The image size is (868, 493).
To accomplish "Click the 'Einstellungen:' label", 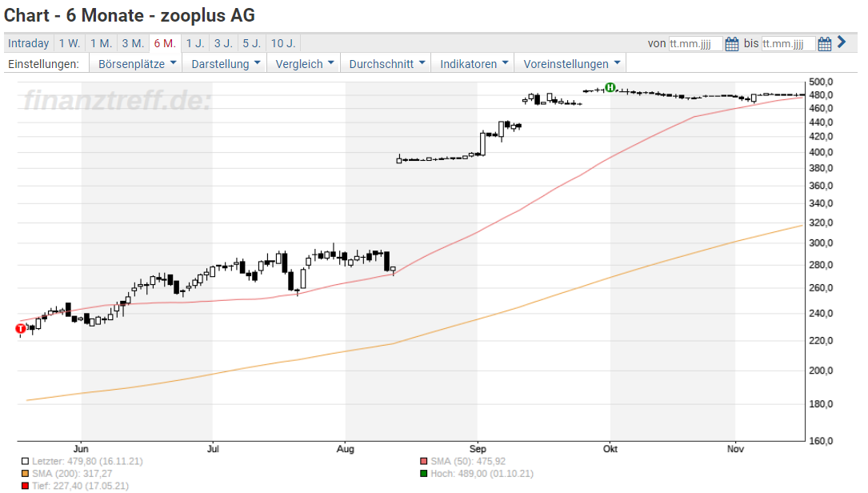I will pyautogui.click(x=43, y=64).
